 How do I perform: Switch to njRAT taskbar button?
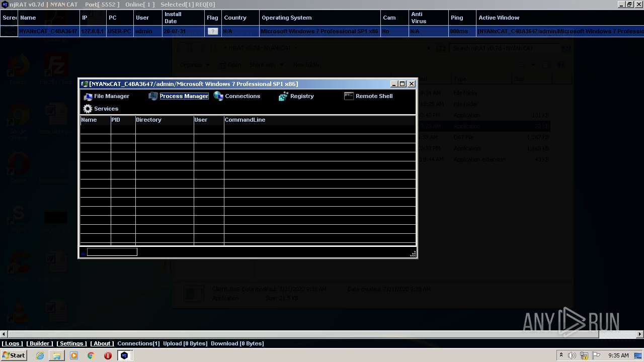click(124, 355)
